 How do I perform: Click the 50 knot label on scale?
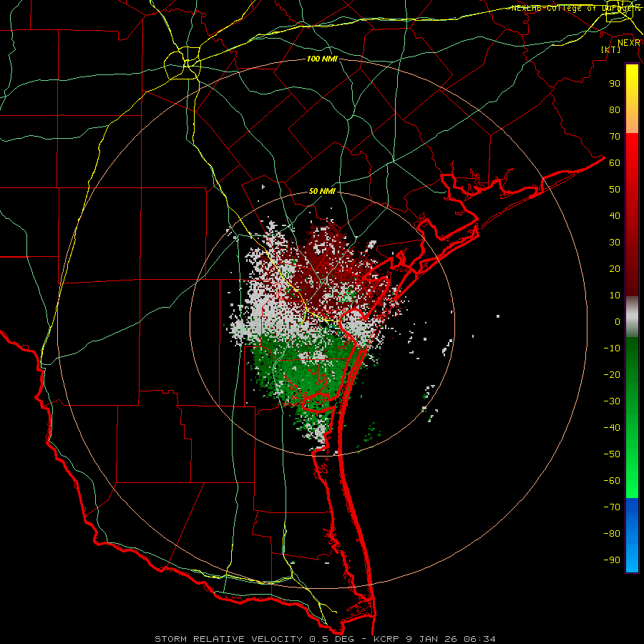pyautogui.click(x=615, y=190)
